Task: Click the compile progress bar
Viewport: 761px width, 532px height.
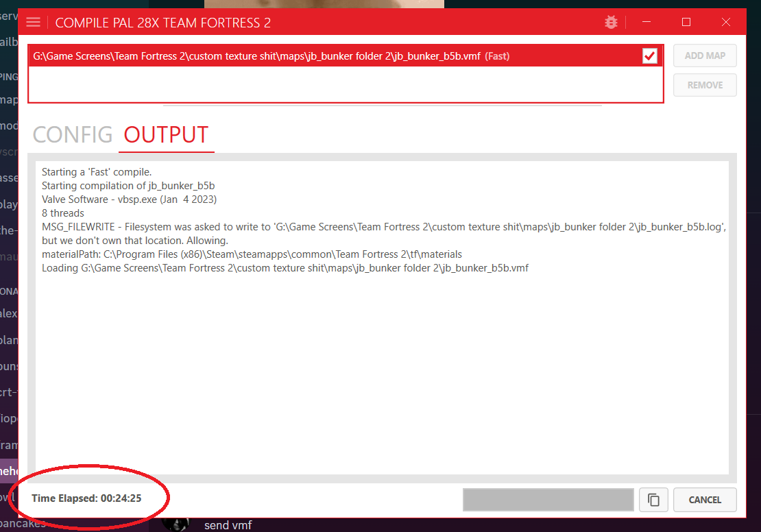Action: (548, 500)
